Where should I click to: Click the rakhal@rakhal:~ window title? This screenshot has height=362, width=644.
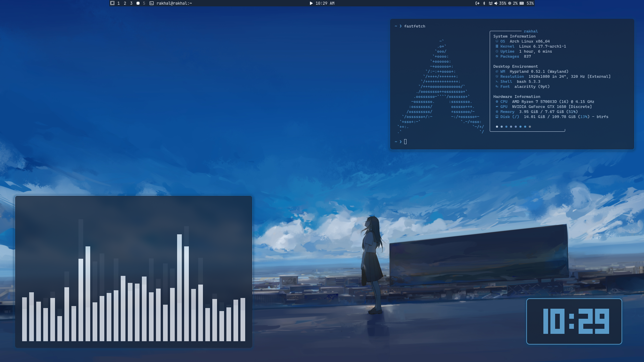pyautogui.click(x=174, y=3)
